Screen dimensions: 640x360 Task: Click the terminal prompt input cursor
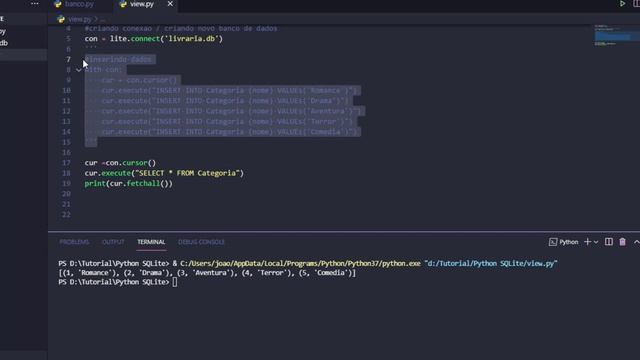coord(175,282)
